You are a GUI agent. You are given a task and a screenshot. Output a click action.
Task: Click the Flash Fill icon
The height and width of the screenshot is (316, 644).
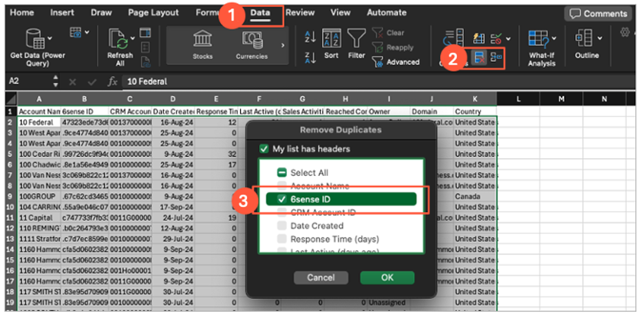[x=479, y=39]
